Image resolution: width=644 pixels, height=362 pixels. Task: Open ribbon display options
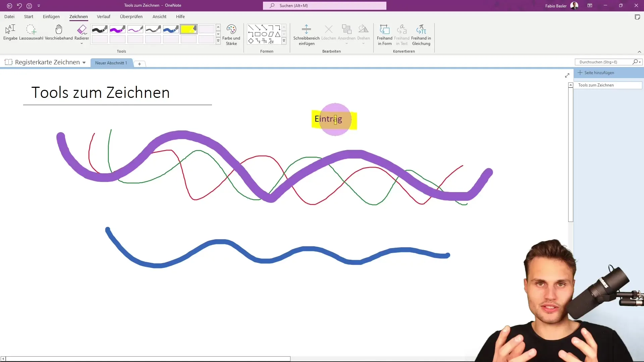click(x=590, y=6)
